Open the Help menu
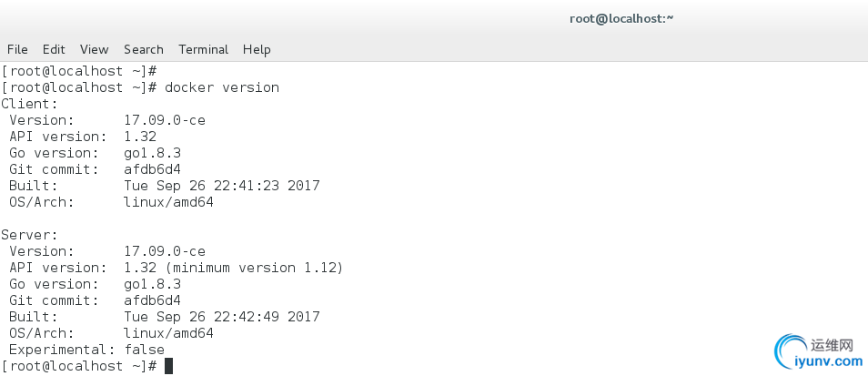The image size is (868, 376). point(257,49)
